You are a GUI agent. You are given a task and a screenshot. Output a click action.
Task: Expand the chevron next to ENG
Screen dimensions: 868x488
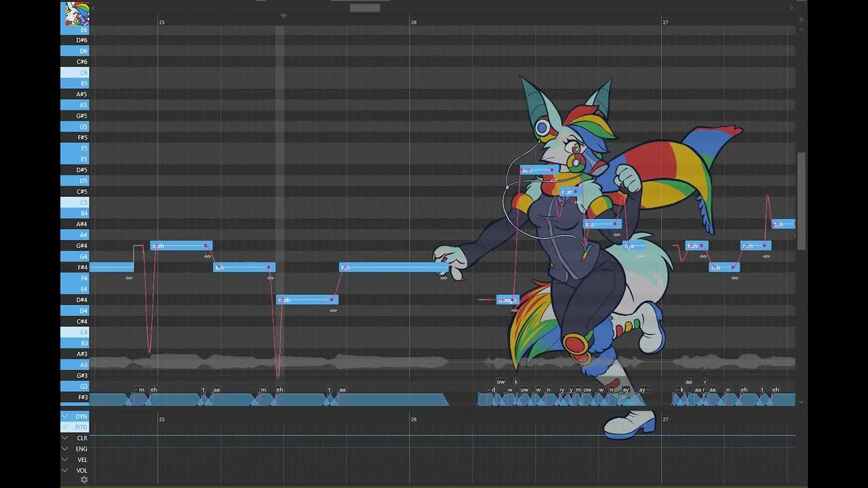tap(65, 449)
